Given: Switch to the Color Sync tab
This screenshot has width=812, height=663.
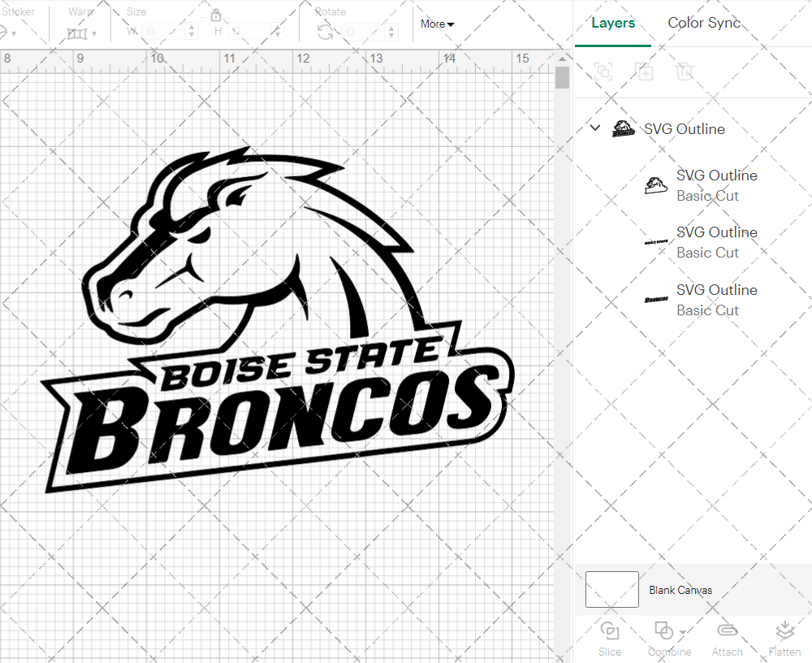Looking at the screenshot, I should [x=704, y=23].
